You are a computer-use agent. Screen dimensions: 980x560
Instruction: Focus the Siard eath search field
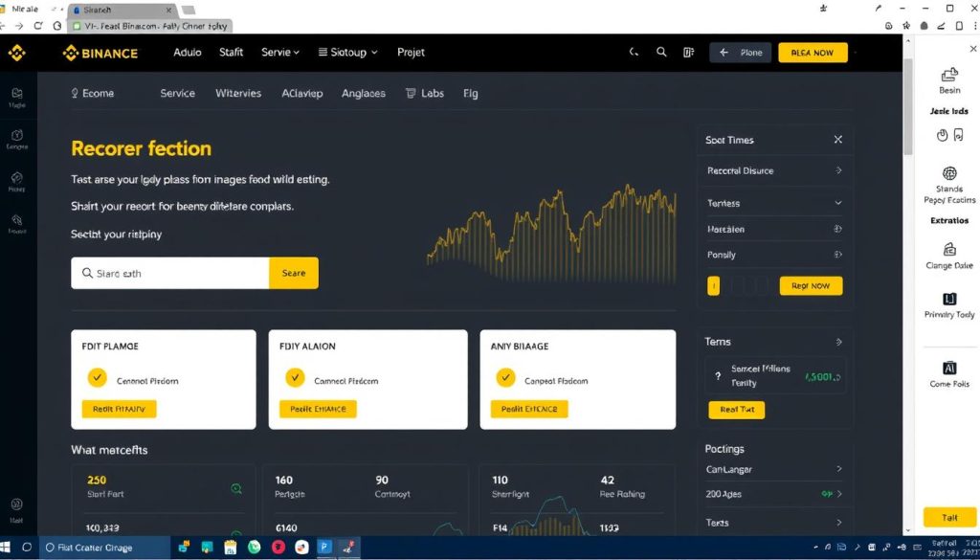170,273
